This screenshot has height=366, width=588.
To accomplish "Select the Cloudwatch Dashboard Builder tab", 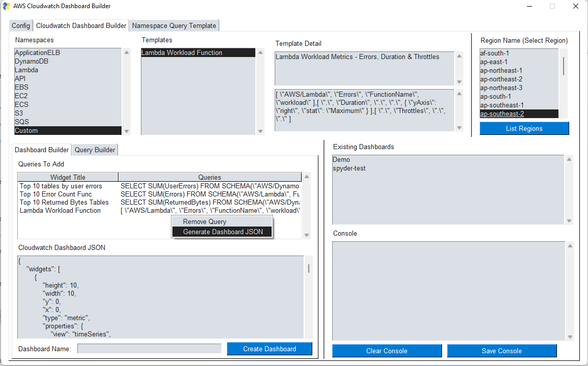I will coord(81,25).
